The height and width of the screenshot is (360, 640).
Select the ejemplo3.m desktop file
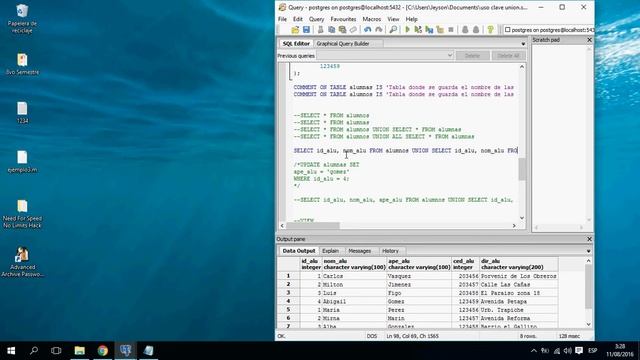tap(22, 162)
